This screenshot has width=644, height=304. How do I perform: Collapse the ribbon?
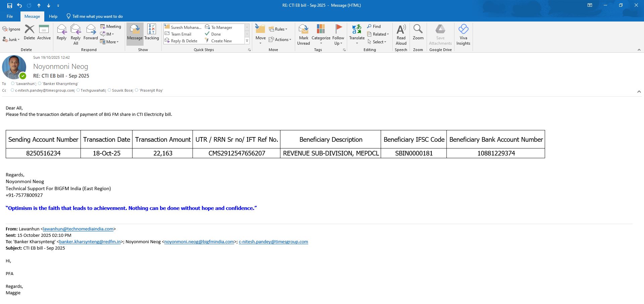[639, 50]
